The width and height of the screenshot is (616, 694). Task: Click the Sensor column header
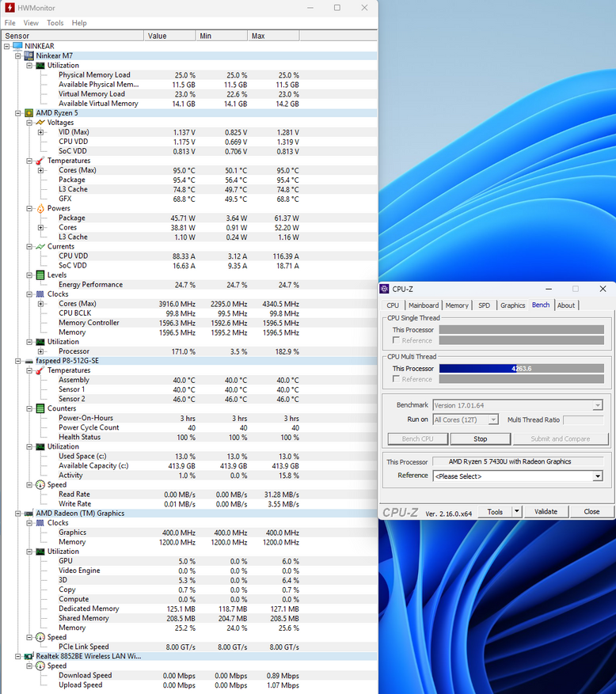[x=73, y=36]
